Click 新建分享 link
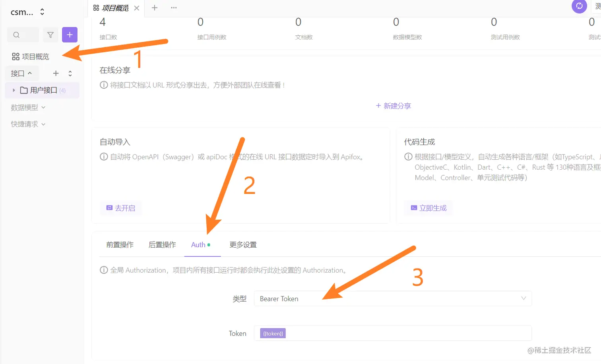 [394, 106]
